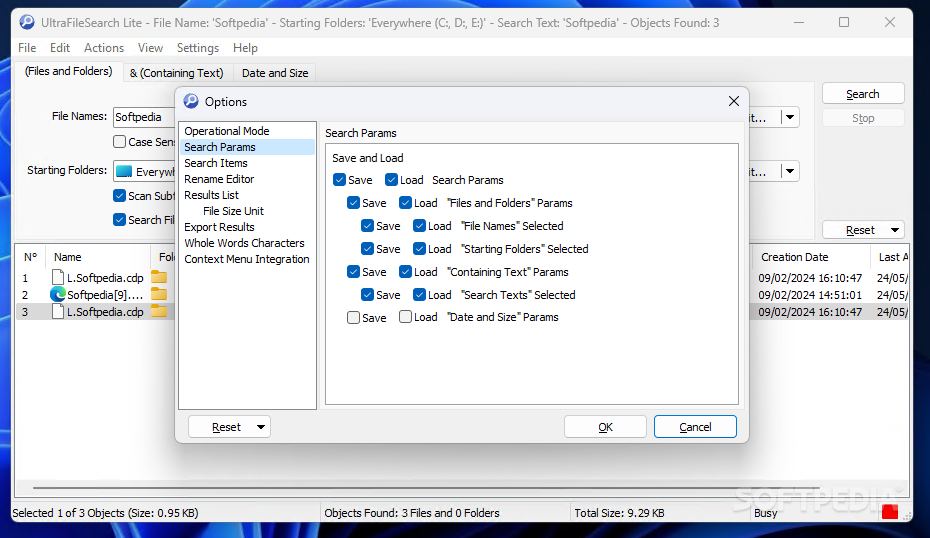Toggle Save for "Search Texts" Selected
This screenshot has width=930, height=538.
point(367,295)
